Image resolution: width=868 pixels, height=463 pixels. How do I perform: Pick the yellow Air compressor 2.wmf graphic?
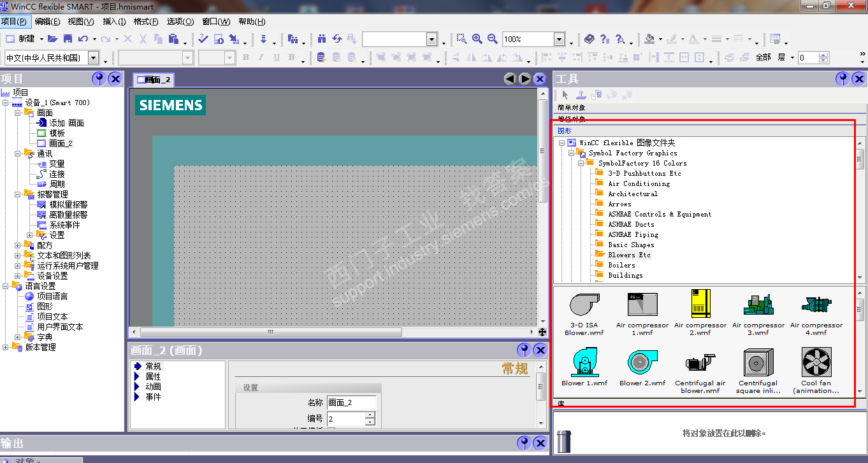700,312
